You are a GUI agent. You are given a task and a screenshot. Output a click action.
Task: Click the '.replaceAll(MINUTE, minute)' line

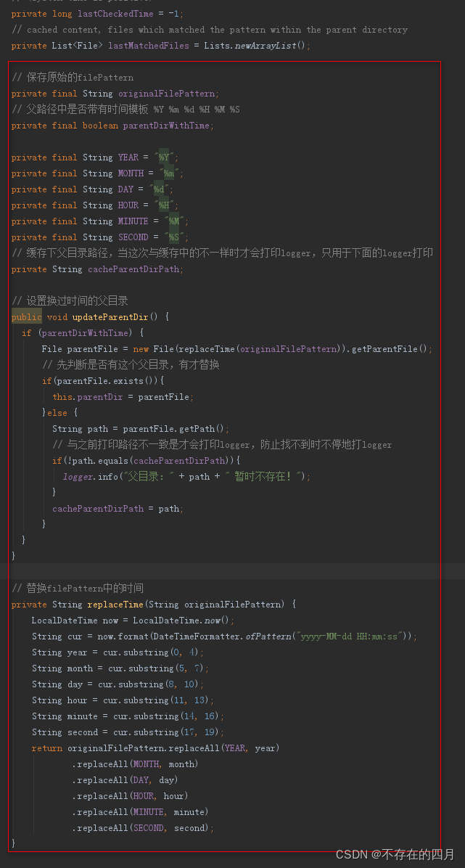(140, 812)
